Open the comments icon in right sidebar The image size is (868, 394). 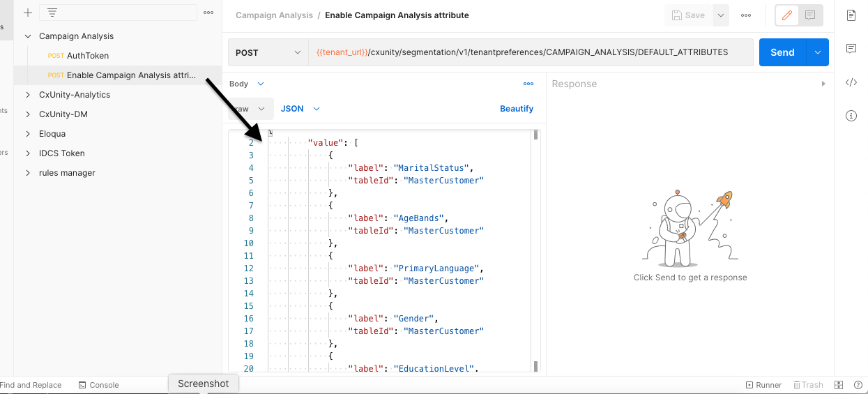[x=851, y=49]
